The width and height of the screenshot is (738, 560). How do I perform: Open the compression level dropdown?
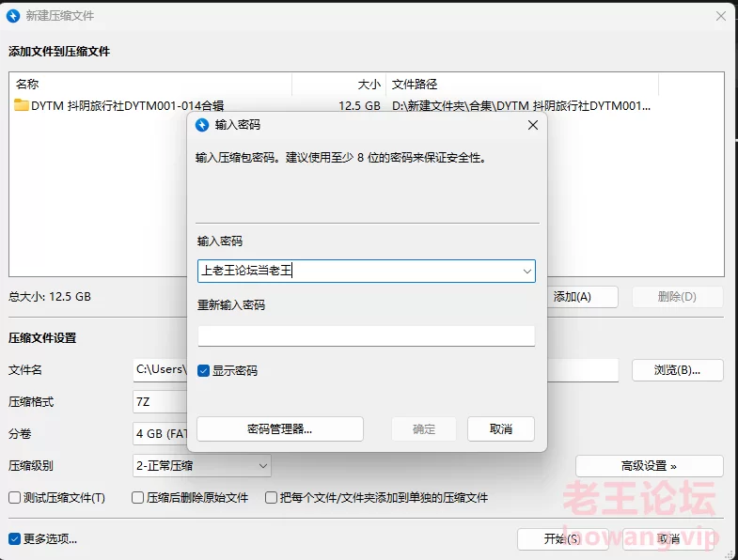click(x=201, y=466)
